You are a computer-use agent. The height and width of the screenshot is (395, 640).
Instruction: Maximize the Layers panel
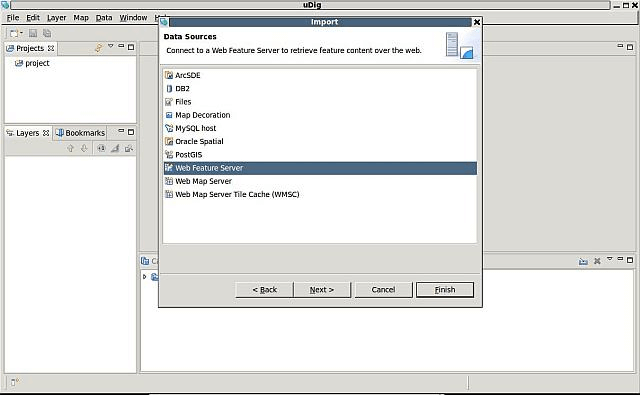pos(131,132)
